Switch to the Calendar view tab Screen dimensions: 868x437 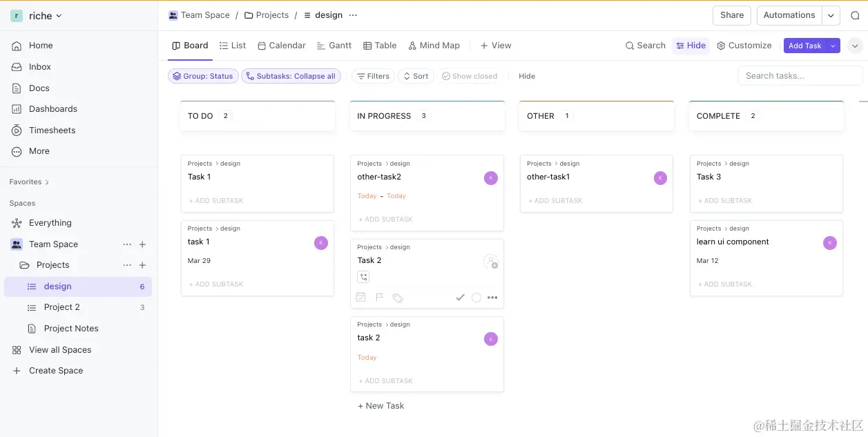282,46
